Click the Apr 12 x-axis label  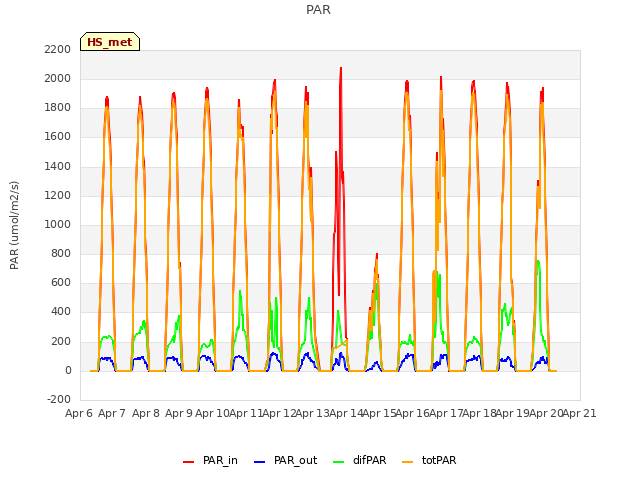tap(279, 413)
